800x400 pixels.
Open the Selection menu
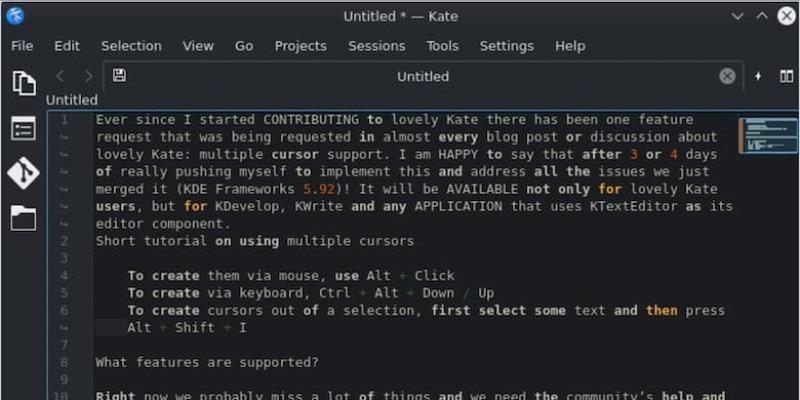pos(131,46)
